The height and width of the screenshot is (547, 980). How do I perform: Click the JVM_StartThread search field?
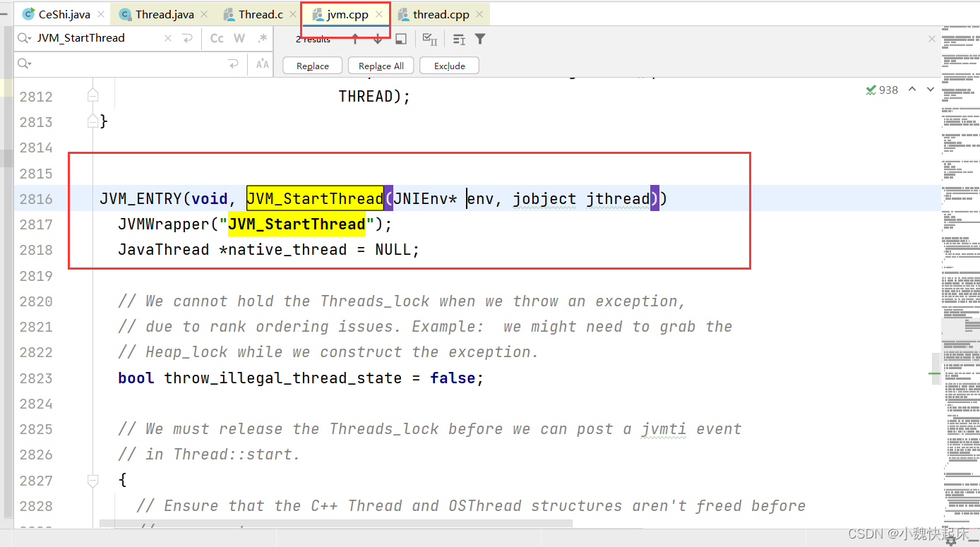point(97,38)
